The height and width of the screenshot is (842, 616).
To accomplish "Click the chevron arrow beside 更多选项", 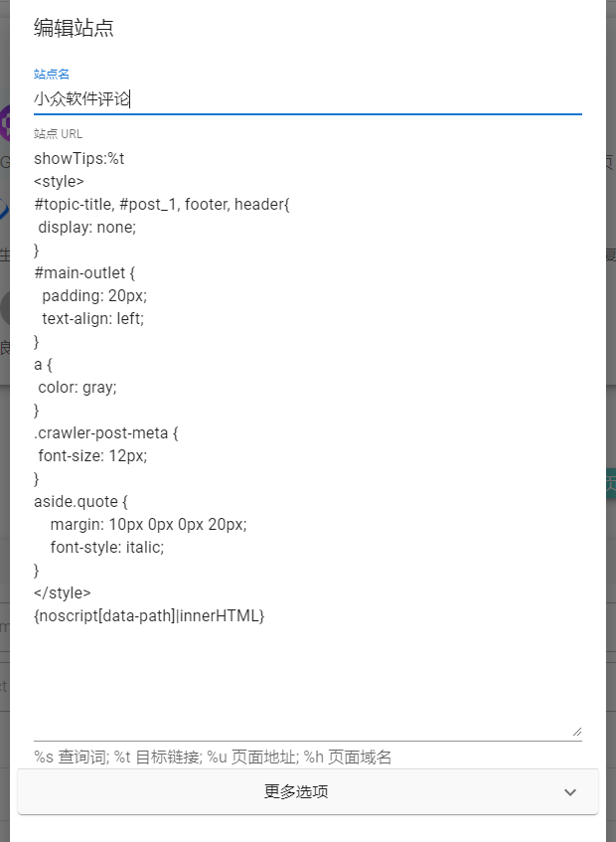I will point(570,792).
